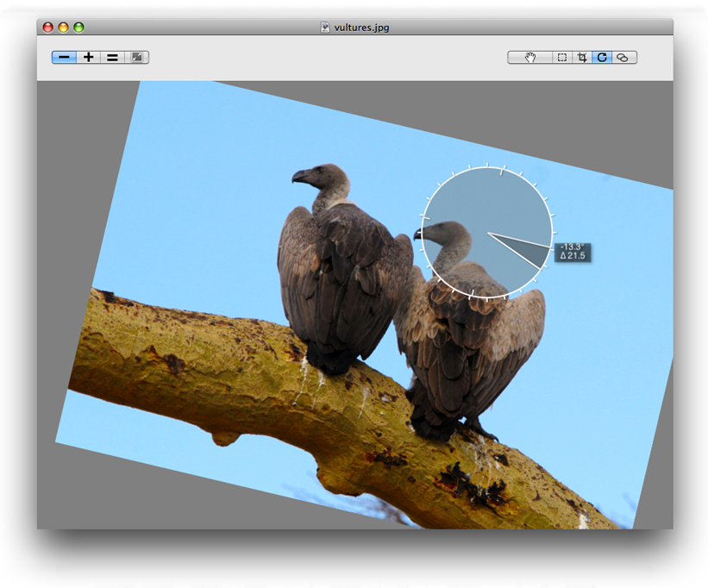708x588 pixels.
Task: Click the green zoom window button
Action: 79,26
